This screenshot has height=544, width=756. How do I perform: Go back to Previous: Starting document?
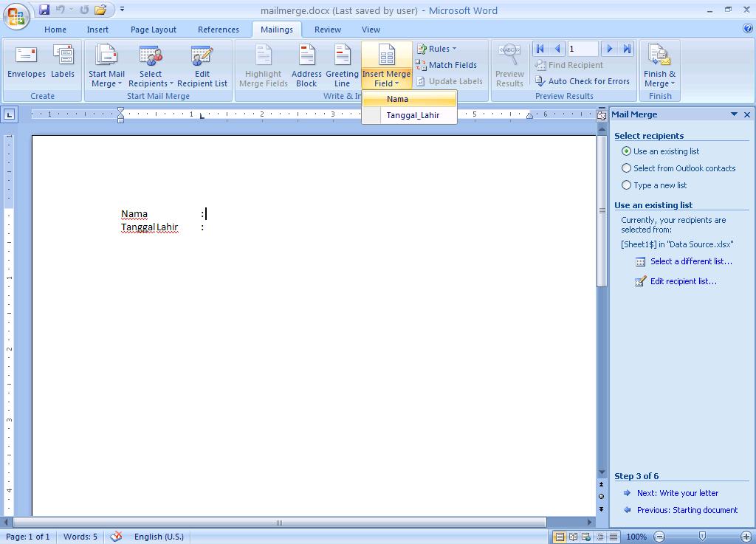(x=687, y=510)
